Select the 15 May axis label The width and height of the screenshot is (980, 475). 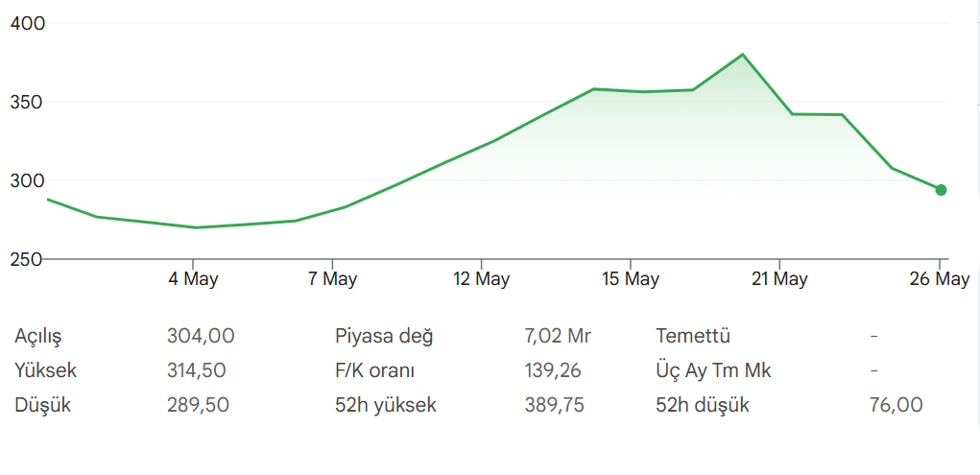(631, 278)
